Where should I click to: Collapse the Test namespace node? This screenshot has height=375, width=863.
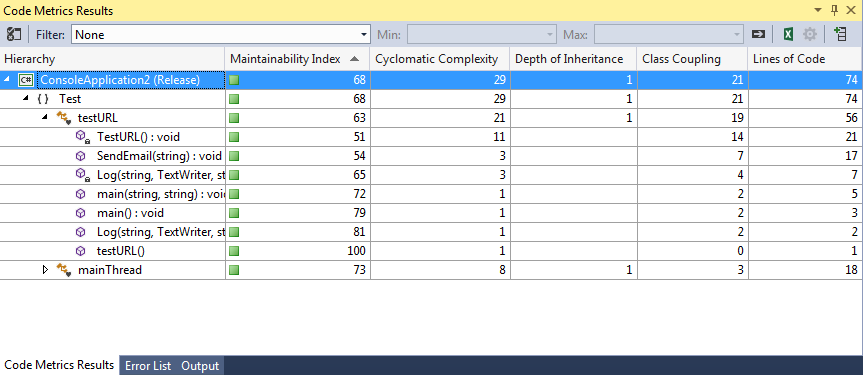[26, 99]
